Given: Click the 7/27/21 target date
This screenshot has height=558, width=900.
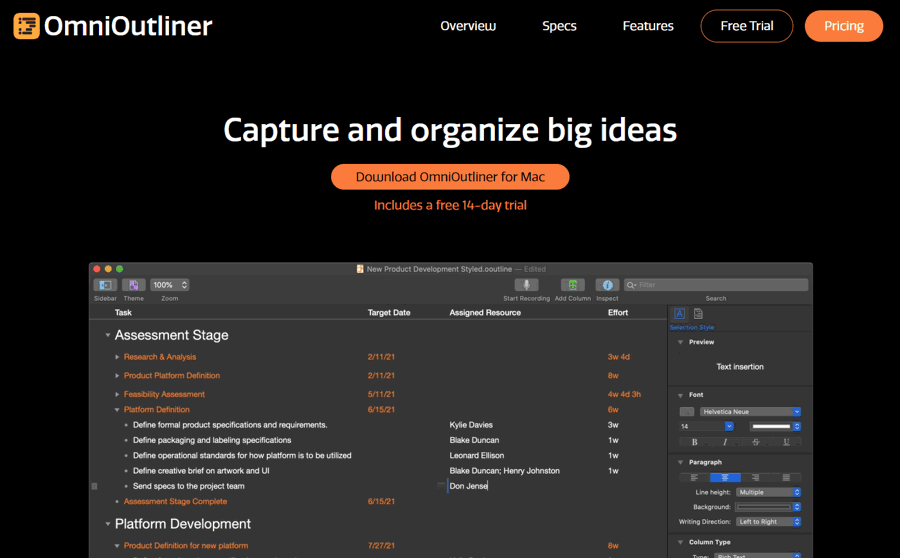Looking at the screenshot, I should (x=381, y=546).
